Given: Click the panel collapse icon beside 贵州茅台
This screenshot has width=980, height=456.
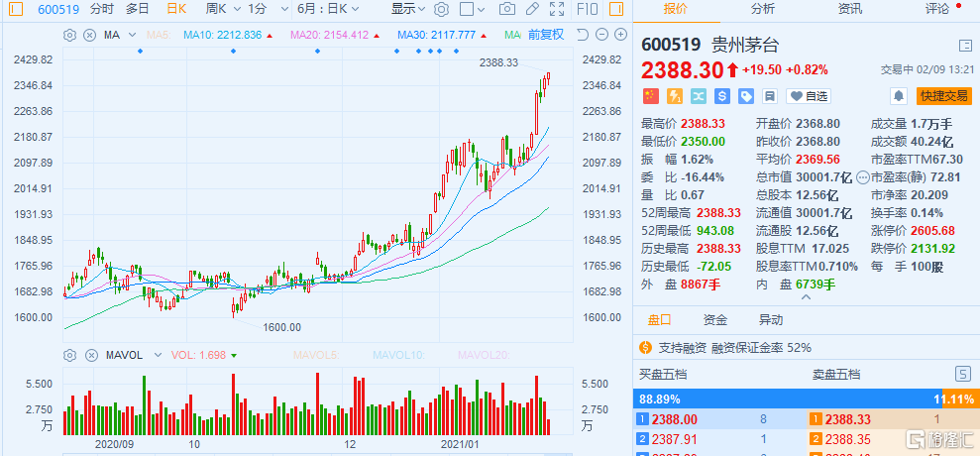Looking at the screenshot, I should 964,46.
